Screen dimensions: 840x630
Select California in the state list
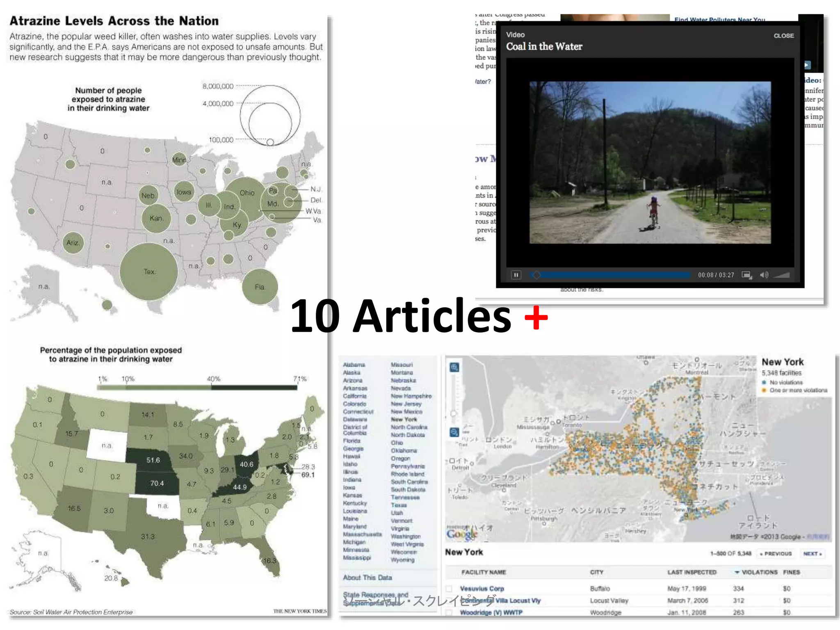tap(354, 396)
